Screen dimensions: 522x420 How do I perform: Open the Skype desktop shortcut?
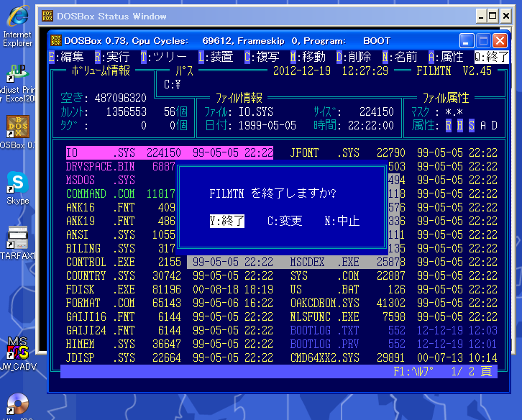[x=18, y=188]
